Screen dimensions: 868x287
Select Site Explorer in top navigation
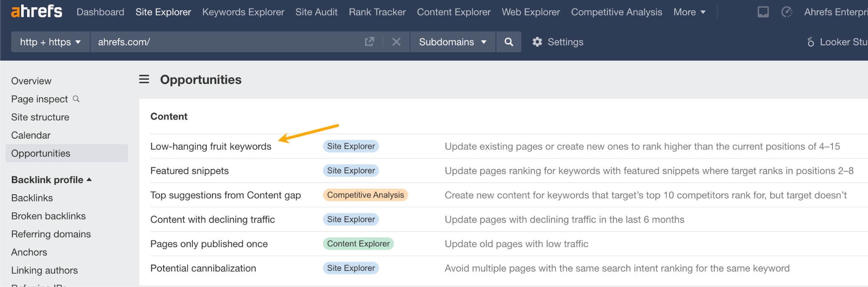(x=163, y=12)
